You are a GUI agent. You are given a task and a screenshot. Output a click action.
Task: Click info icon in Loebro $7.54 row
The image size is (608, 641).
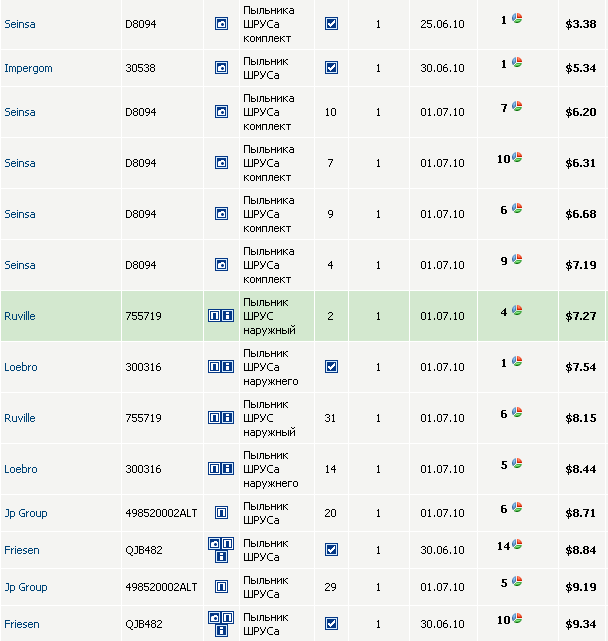point(227,367)
